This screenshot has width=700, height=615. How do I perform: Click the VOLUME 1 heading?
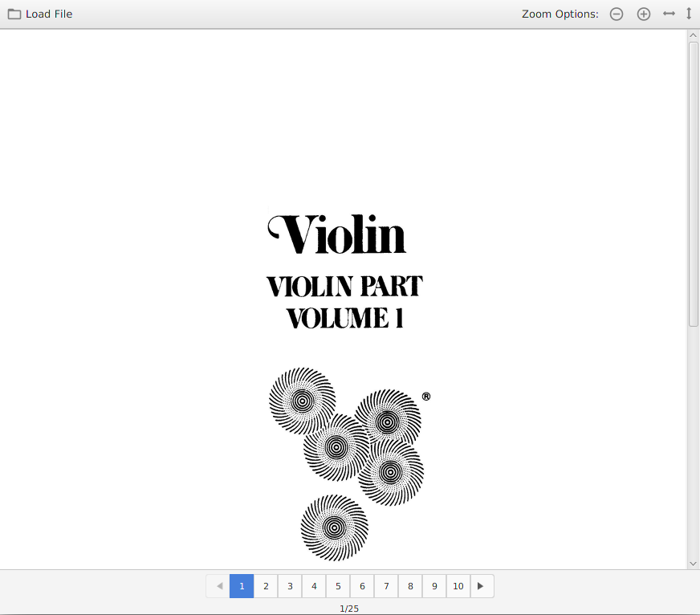344,318
